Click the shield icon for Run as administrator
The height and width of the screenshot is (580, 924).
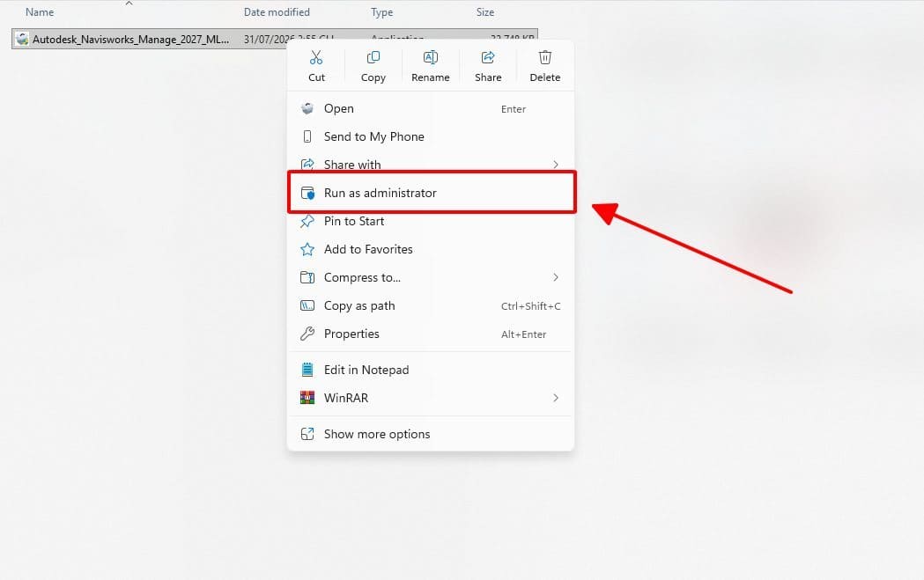tap(307, 193)
